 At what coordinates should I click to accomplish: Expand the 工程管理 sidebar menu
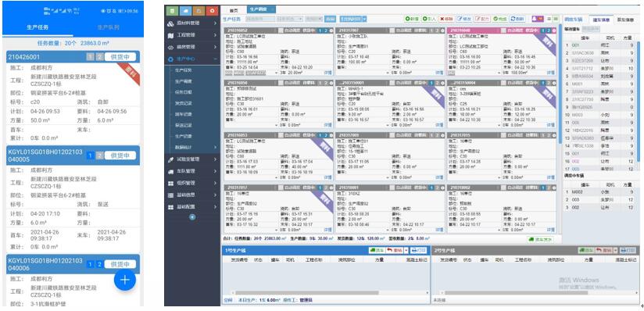coord(192,35)
